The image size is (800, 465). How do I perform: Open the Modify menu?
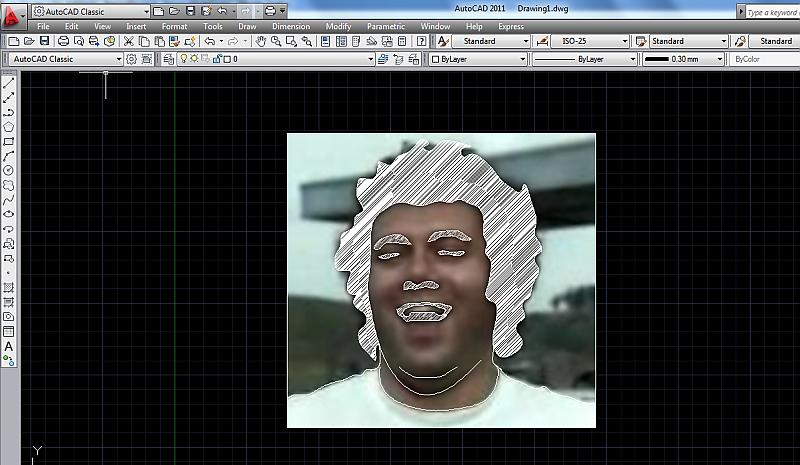pyautogui.click(x=338, y=26)
